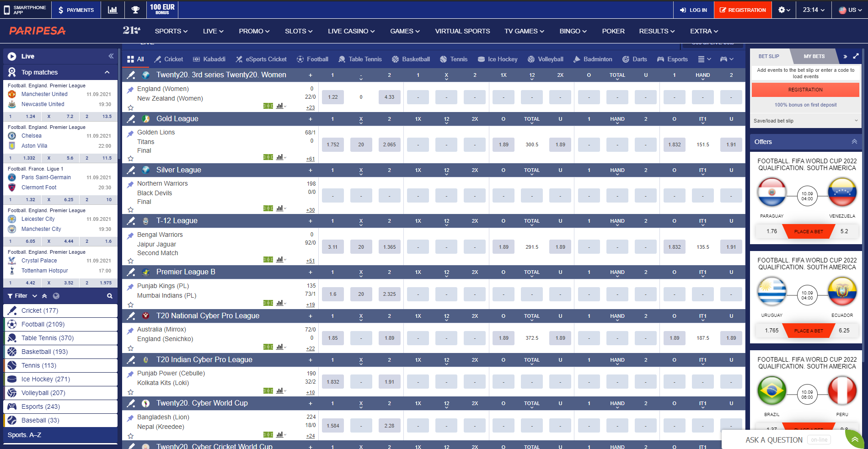Place a bet on Paraguay vs Venezuela
Screen dimensions: 868x449
pyautogui.click(x=808, y=231)
